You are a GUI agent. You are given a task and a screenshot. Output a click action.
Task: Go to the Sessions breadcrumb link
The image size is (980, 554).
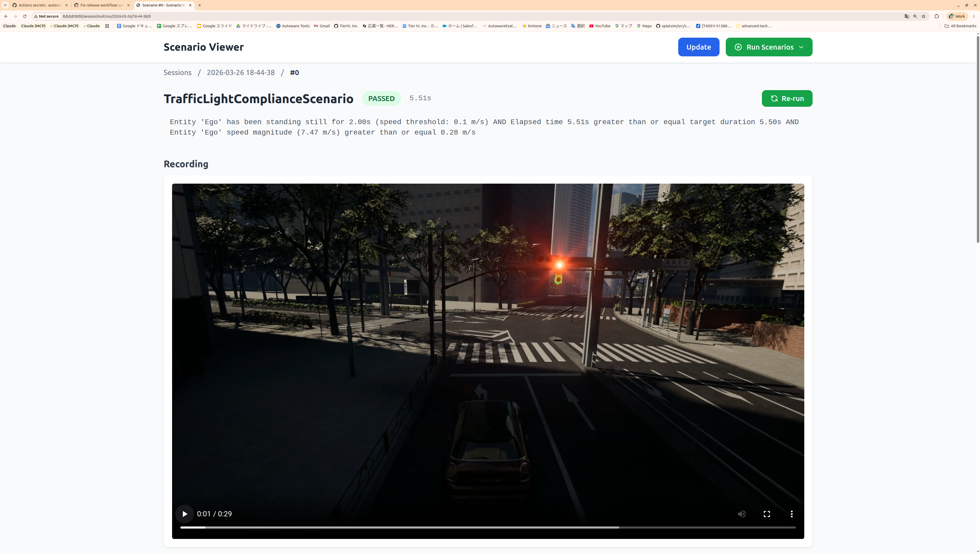point(178,72)
